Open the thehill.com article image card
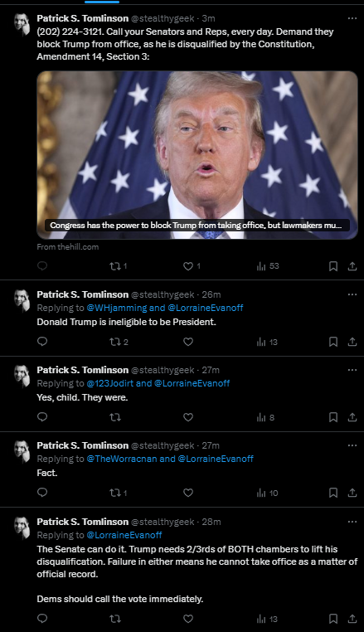 tap(197, 155)
